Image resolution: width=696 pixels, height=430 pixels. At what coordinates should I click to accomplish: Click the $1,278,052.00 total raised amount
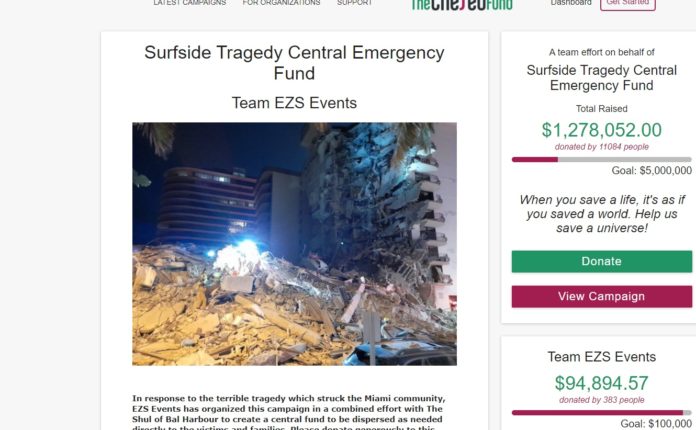click(x=601, y=130)
